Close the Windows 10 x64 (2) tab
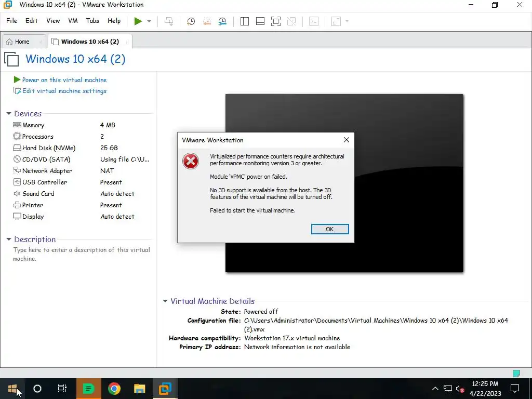 click(x=127, y=42)
